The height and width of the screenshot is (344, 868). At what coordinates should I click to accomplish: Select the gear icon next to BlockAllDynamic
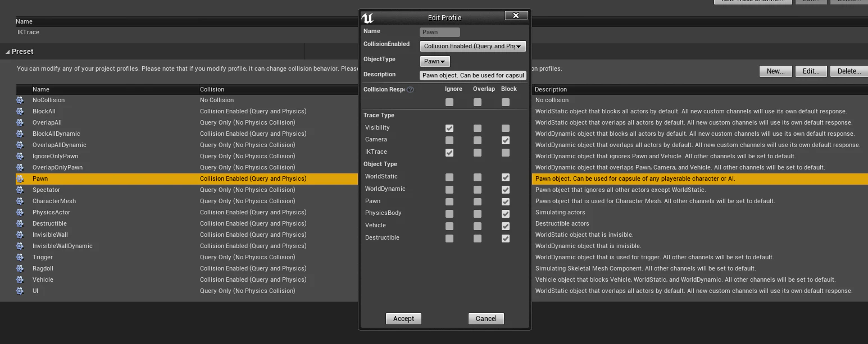pyautogui.click(x=20, y=134)
